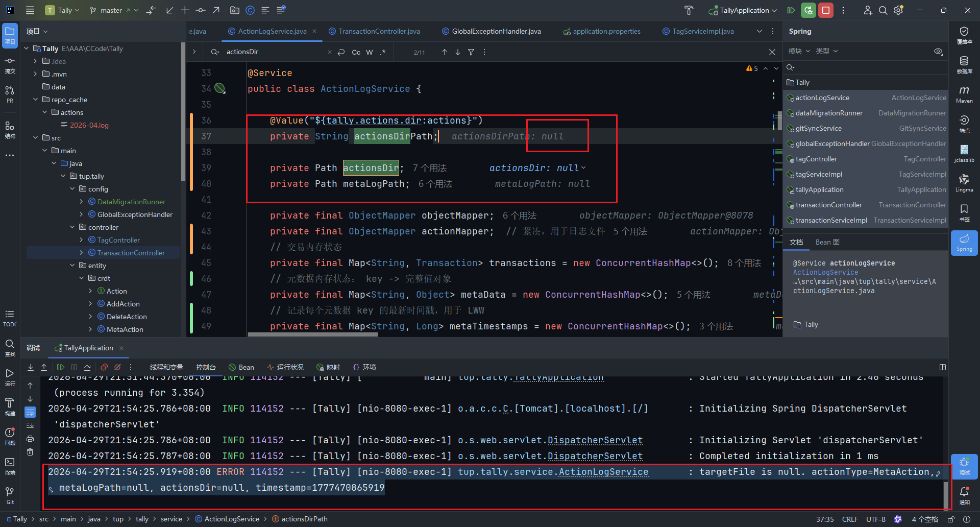Open the Terminal tool window
980x527 pixels.
tap(10, 466)
